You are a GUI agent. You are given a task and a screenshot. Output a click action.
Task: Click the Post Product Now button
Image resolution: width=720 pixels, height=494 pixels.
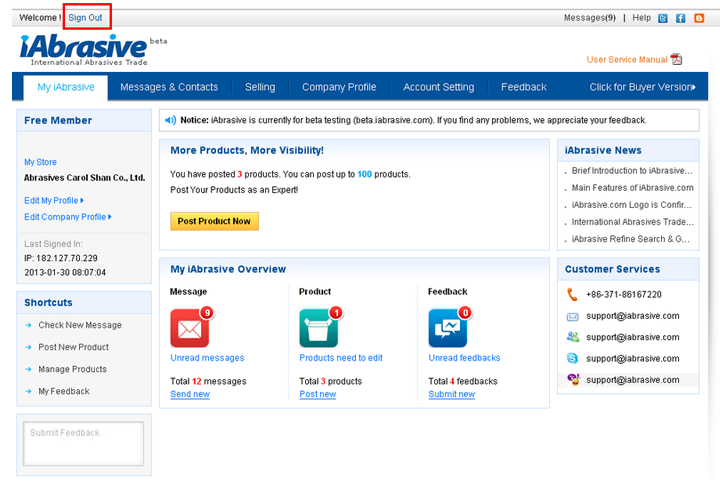coord(214,221)
